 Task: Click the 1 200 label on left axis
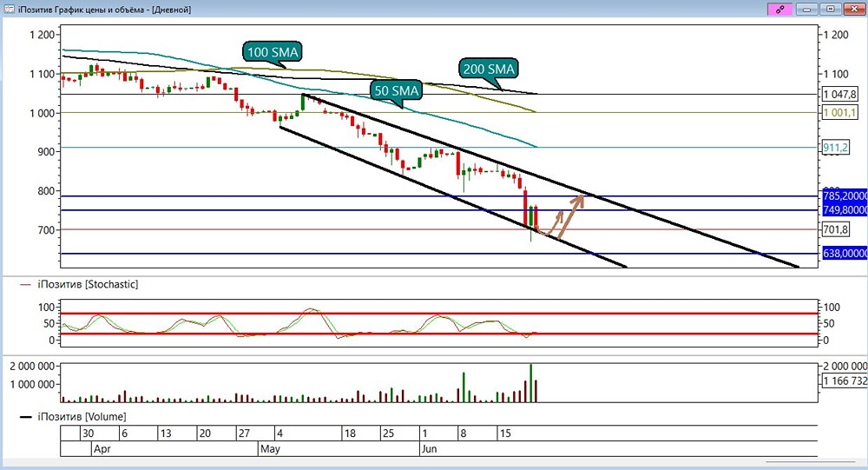coord(42,35)
